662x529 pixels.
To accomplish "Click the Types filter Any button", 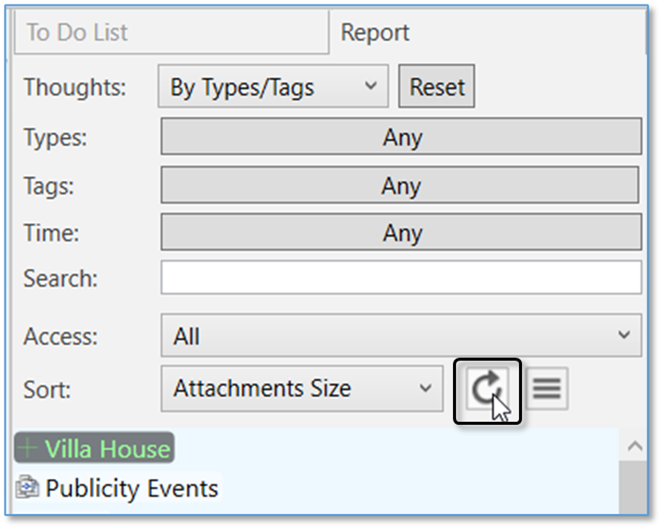I will [x=401, y=138].
